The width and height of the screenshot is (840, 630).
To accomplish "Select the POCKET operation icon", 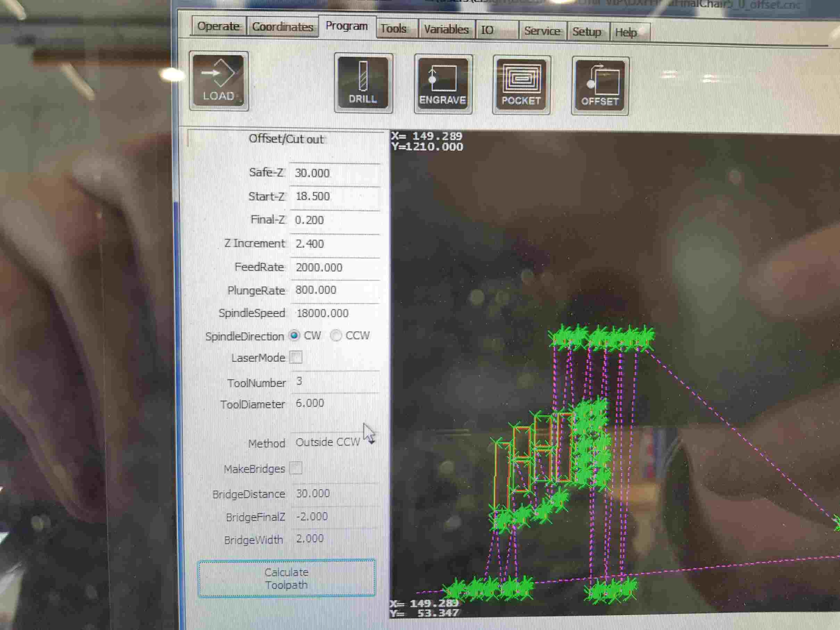I will click(521, 85).
